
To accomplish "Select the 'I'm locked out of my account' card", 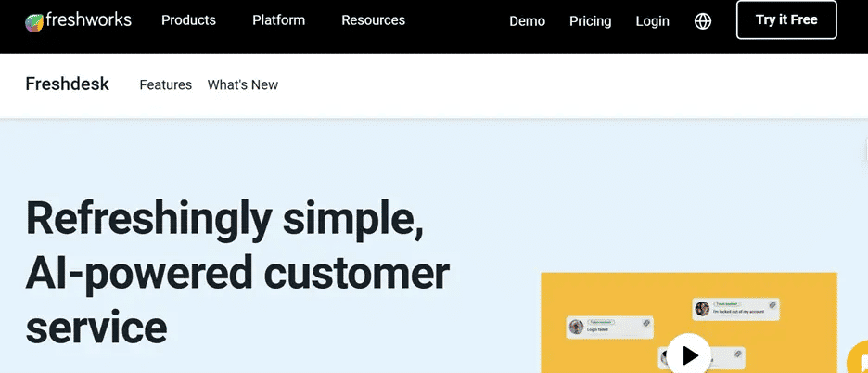I will coord(735,309).
